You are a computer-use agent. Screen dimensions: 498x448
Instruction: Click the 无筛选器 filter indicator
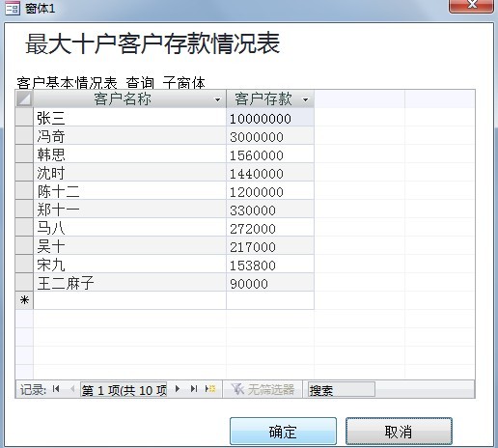(x=263, y=389)
